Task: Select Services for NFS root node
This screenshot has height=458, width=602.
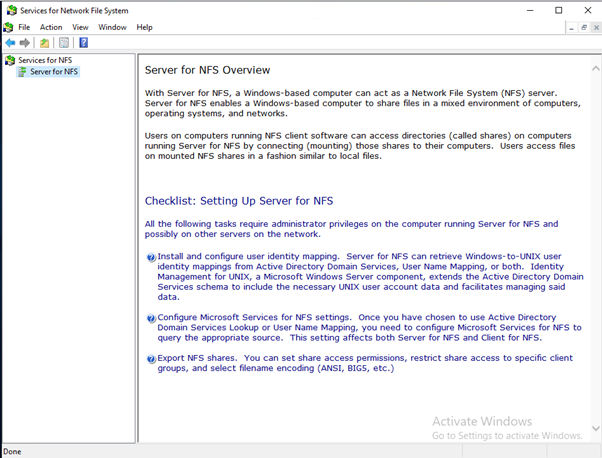Action: pos(45,60)
